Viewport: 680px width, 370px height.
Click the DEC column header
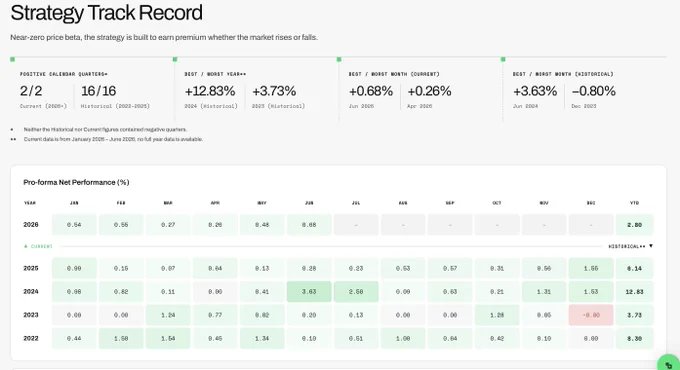click(x=591, y=203)
